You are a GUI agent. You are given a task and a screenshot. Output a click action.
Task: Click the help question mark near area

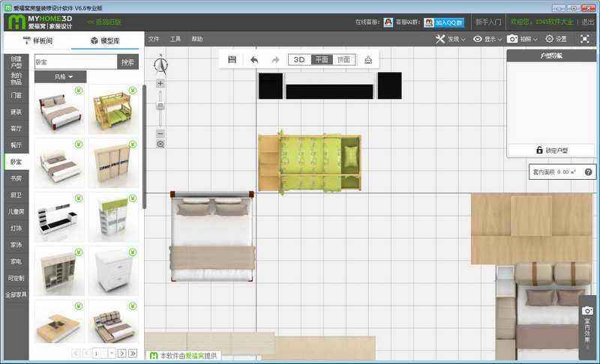tap(588, 172)
